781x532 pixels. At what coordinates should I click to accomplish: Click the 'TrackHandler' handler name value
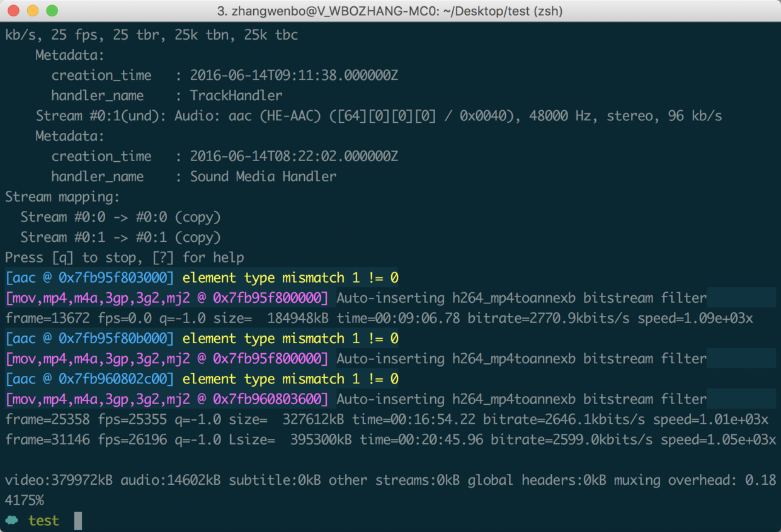tap(236, 96)
